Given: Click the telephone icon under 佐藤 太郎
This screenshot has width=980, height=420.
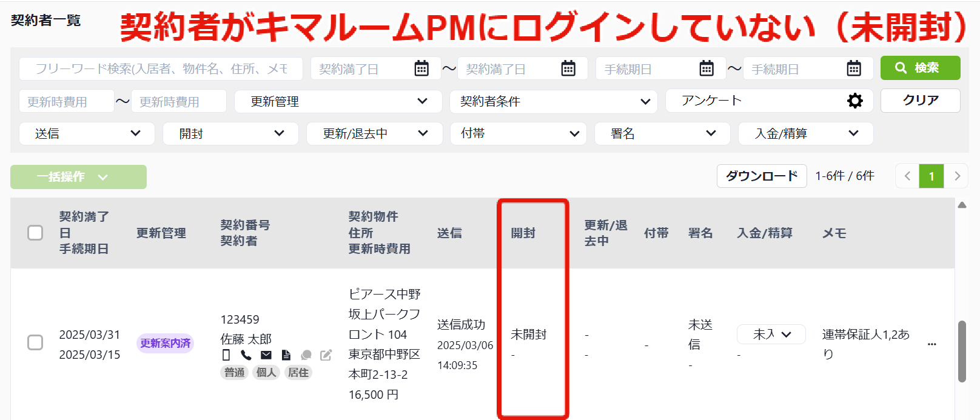Looking at the screenshot, I should click(x=246, y=355).
